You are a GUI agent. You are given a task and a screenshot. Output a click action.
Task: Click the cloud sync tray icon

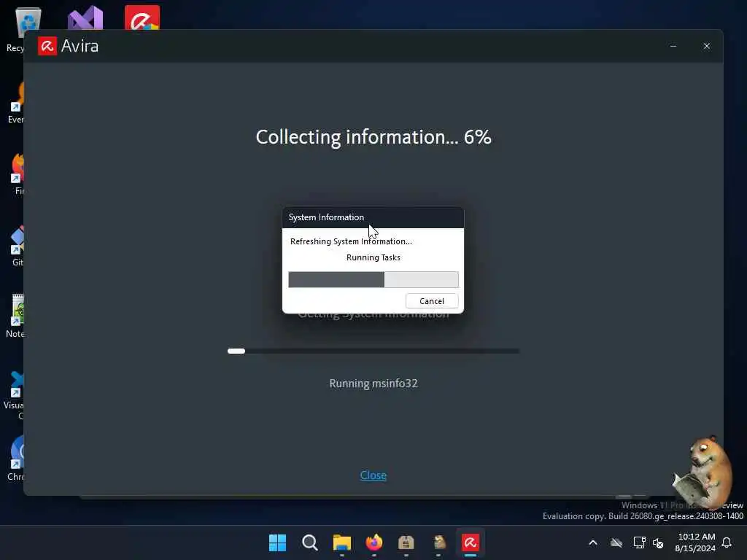point(616,542)
